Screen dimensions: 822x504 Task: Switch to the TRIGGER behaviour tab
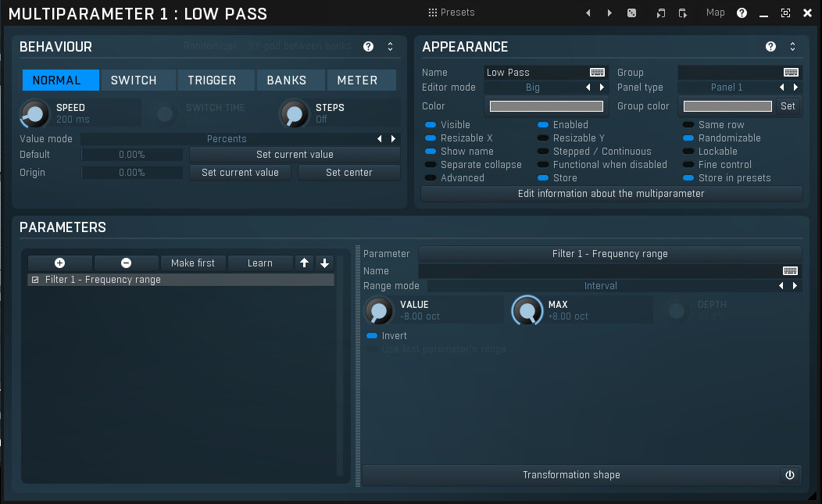pos(212,80)
